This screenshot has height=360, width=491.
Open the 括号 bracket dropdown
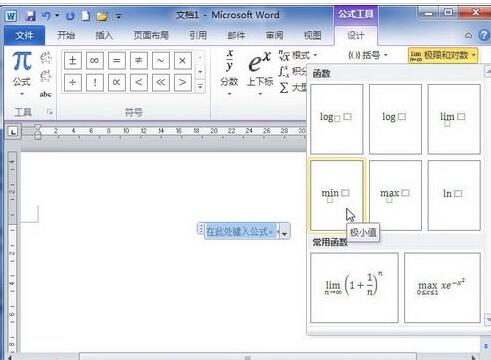(x=368, y=55)
